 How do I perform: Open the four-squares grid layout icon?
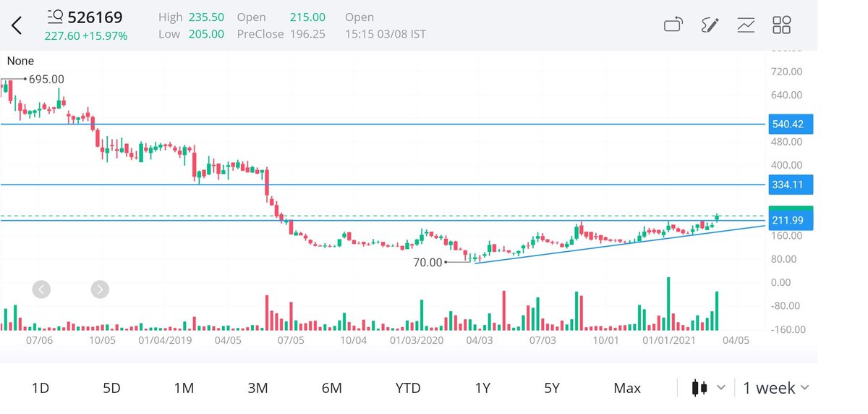(782, 25)
